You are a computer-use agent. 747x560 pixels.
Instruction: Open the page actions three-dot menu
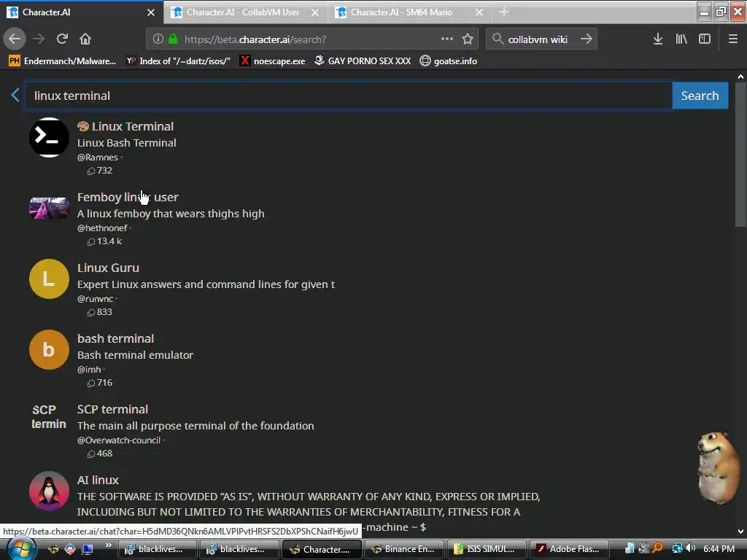447,39
